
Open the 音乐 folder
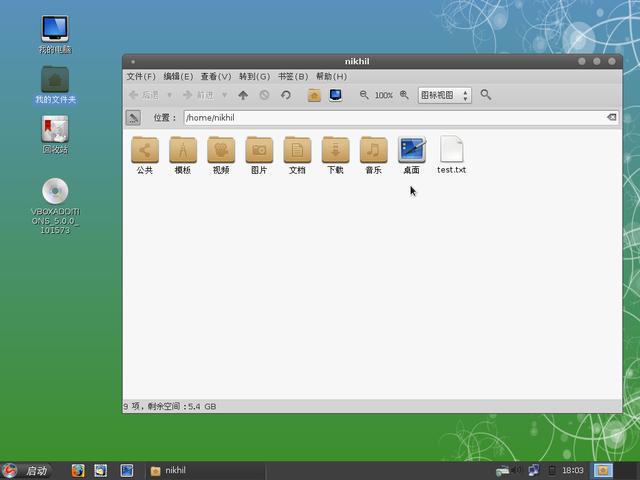pyautogui.click(x=373, y=151)
